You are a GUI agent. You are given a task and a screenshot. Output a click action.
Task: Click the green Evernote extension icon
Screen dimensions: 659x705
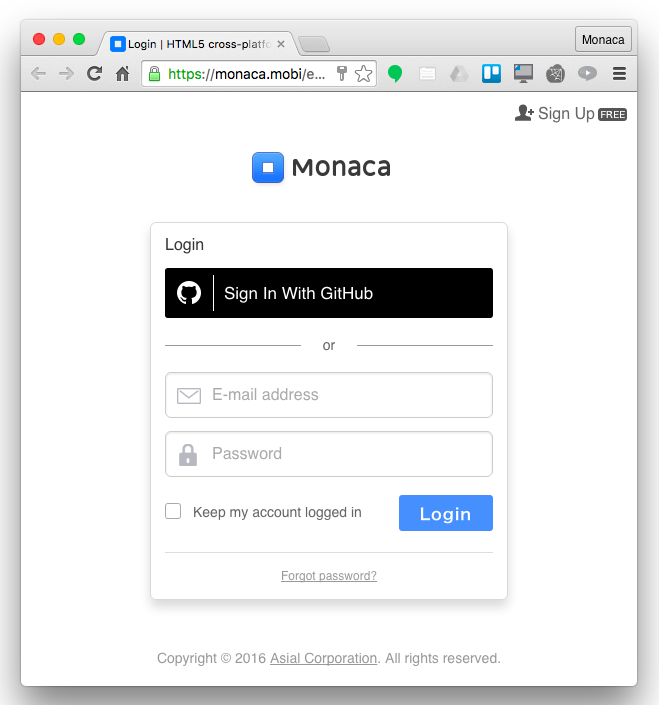coord(395,73)
